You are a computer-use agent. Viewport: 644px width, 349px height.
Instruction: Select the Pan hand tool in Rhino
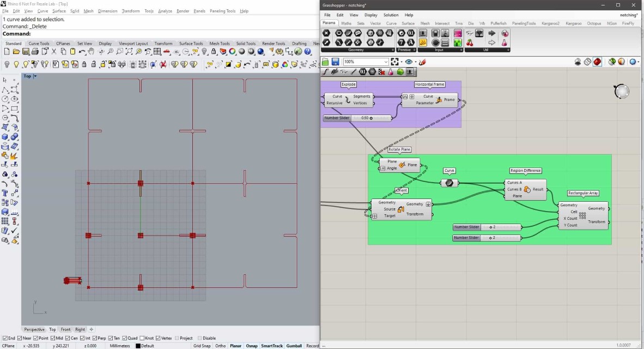[x=91, y=52]
